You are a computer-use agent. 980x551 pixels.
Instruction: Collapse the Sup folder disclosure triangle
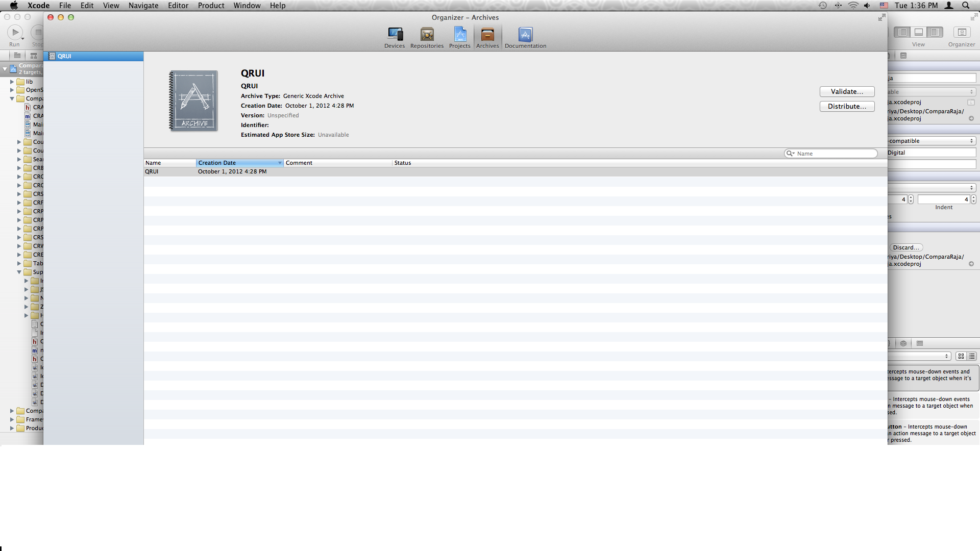(x=19, y=272)
